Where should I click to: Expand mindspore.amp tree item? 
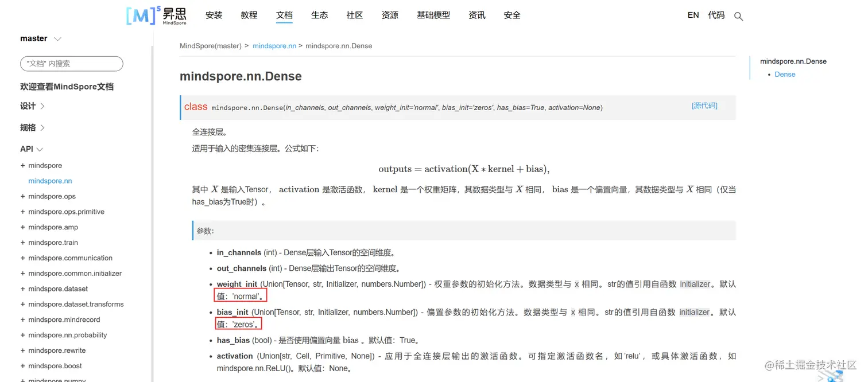tap(23, 227)
